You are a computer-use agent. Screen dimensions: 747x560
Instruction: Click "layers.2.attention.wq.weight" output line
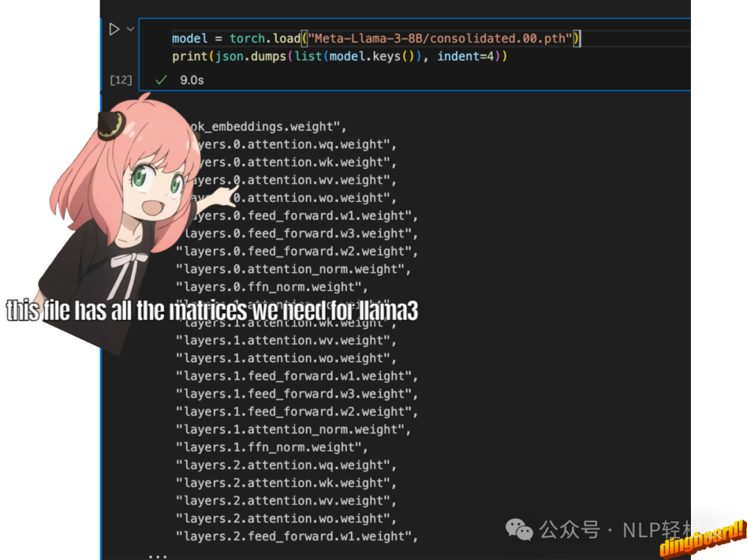(x=286, y=465)
